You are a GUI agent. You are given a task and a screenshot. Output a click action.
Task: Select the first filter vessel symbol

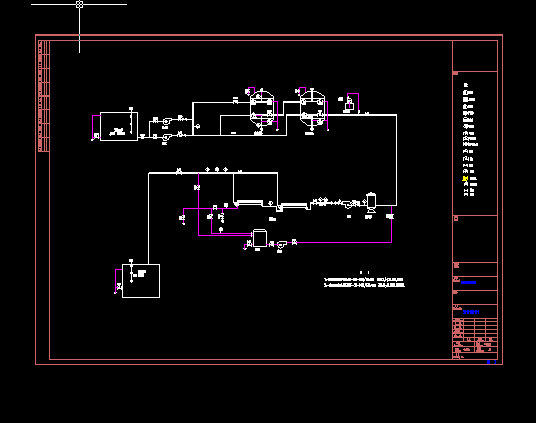(x=262, y=109)
